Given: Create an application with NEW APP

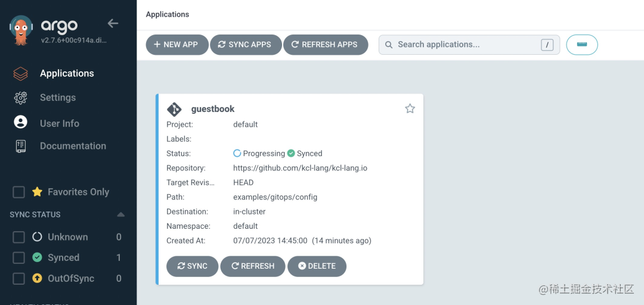Looking at the screenshot, I should (x=177, y=45).
